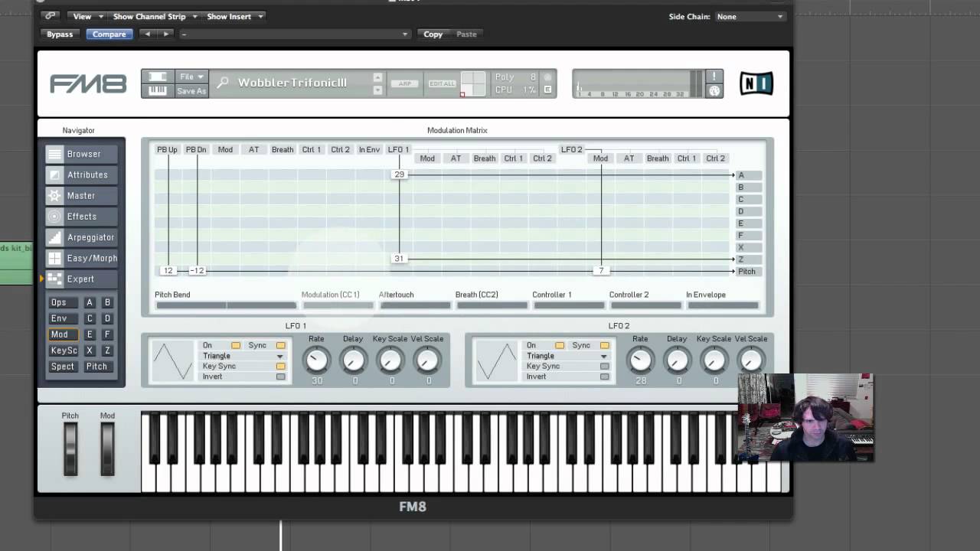This screenshot has width=980, height=551.
Task: Open the File dropdown menu
Action: [191, 77]
